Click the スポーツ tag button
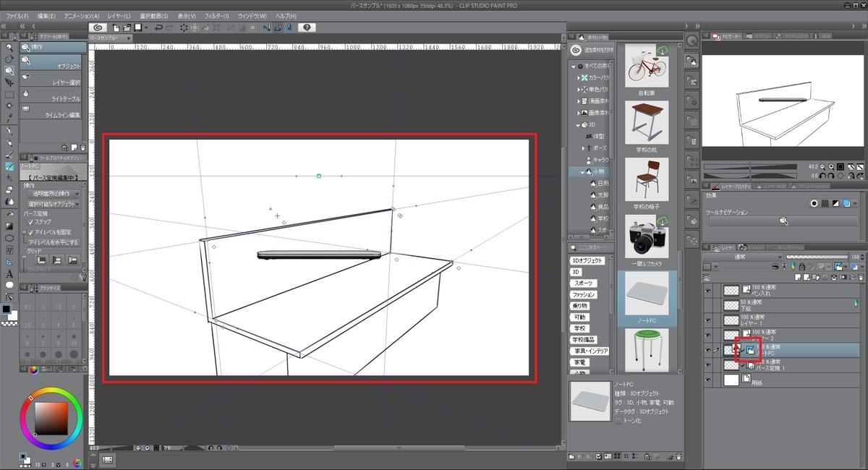 click(582, 283)
